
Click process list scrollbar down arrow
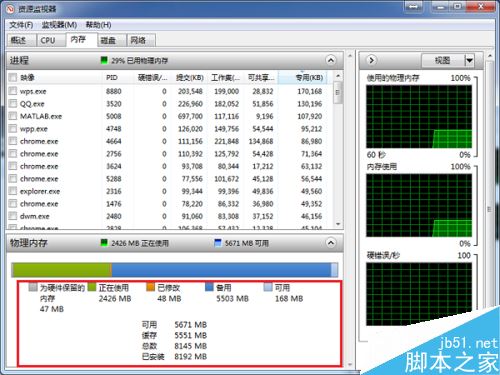338,224
